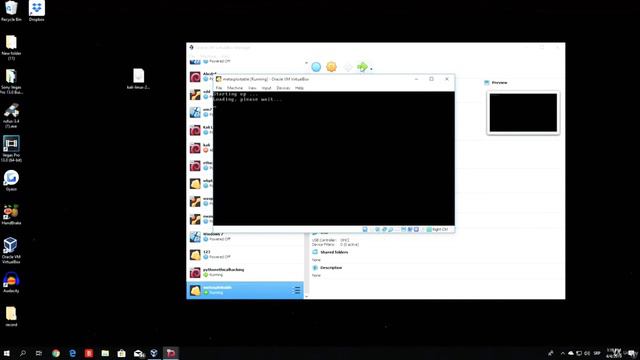Minimize the metasploitable VM window
Image resolution: width=640 pixels, height=360 pixels.
(416, 79)
